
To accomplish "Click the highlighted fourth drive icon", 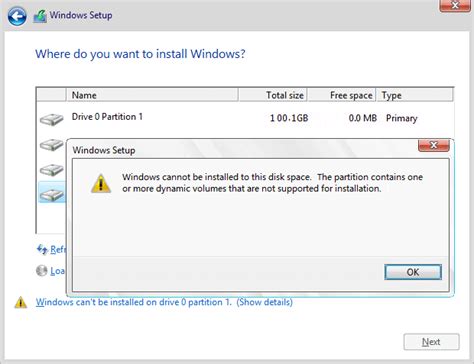I will click(52, 194).
